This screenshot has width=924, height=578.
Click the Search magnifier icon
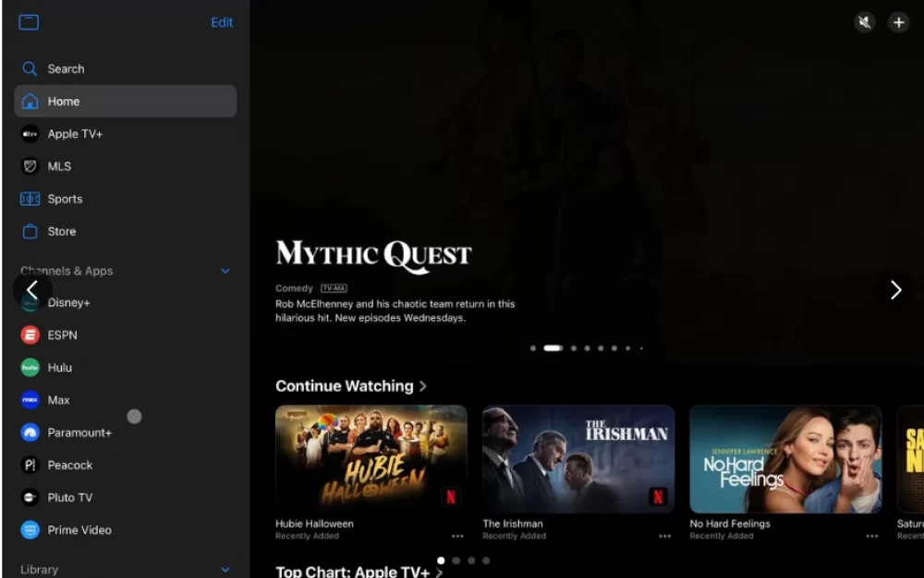coord(30,69)
